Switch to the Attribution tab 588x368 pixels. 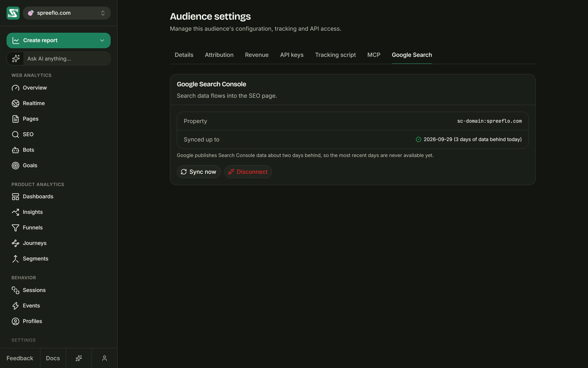coord(219,55)
